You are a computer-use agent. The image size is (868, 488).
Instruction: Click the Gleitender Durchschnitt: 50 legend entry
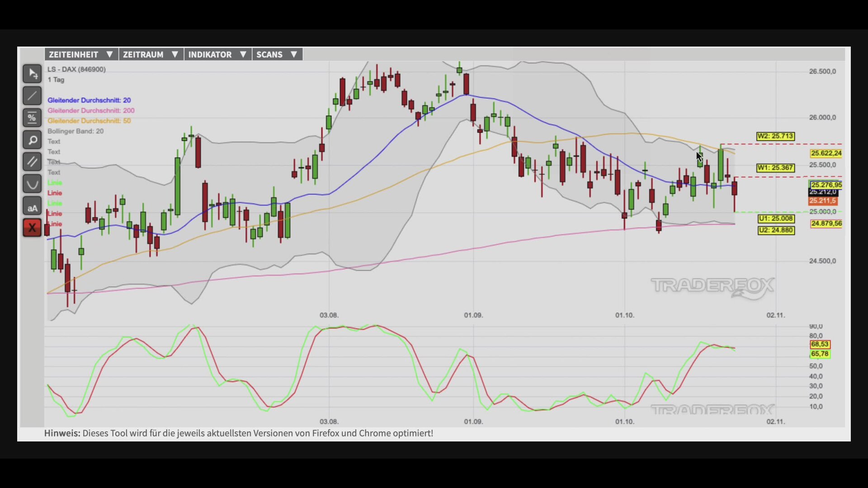coord(89,121)
